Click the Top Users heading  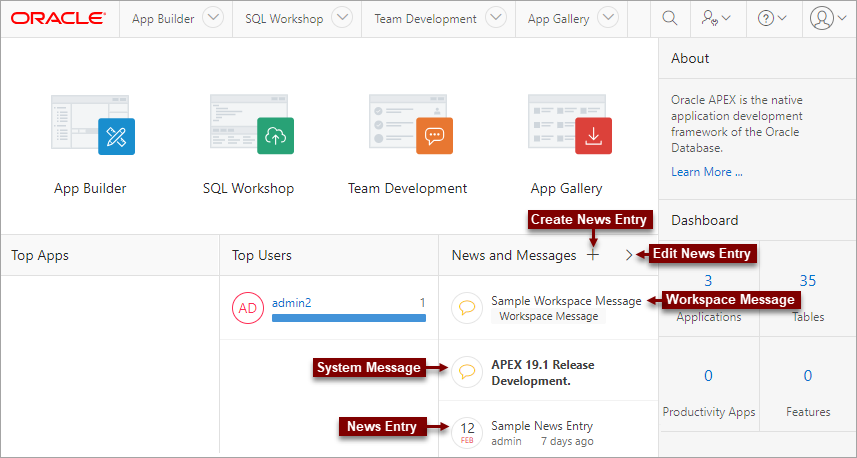pos(262,255)
